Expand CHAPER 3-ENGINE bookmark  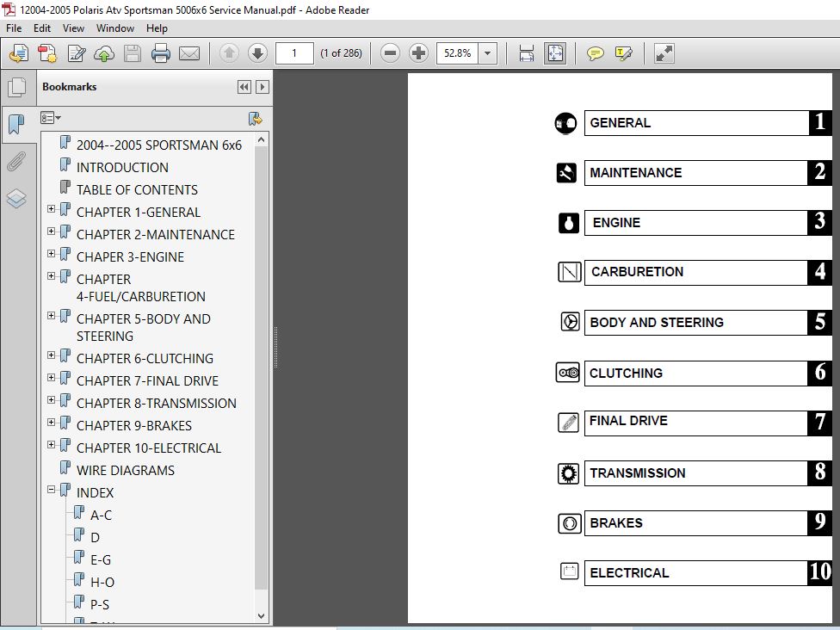point(51,253)
